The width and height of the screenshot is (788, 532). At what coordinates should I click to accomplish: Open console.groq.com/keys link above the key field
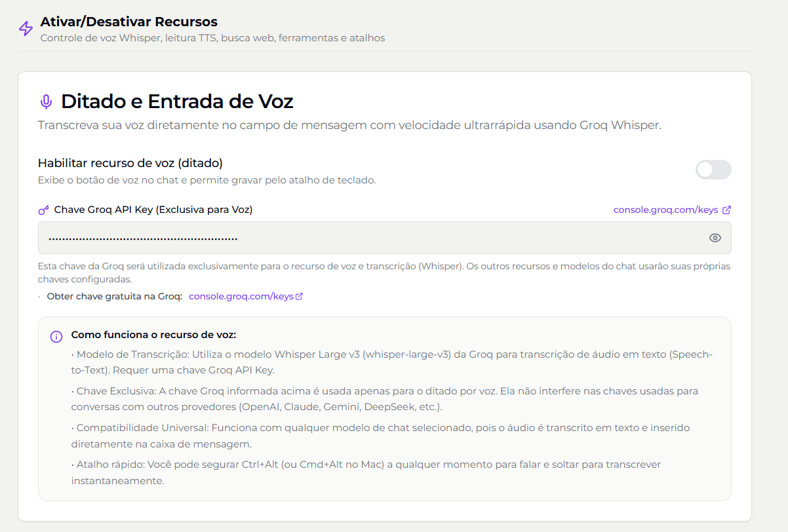click(x=666, y=210)
